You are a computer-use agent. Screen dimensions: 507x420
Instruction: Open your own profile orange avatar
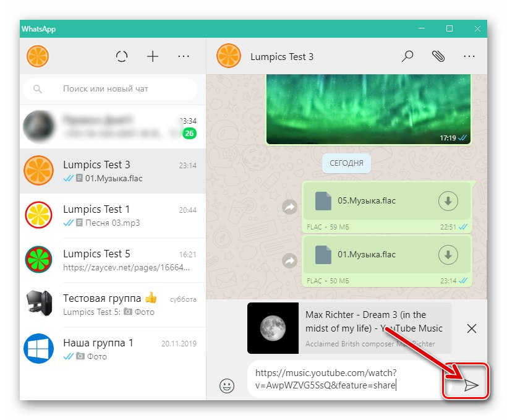(38, 56)
